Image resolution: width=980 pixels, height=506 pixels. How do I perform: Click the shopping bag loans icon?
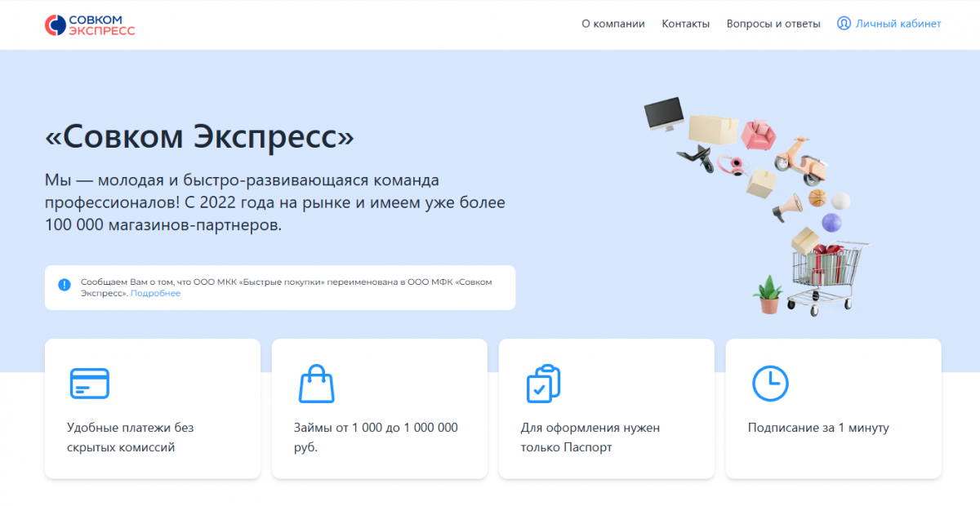click(x=316, y=383)
